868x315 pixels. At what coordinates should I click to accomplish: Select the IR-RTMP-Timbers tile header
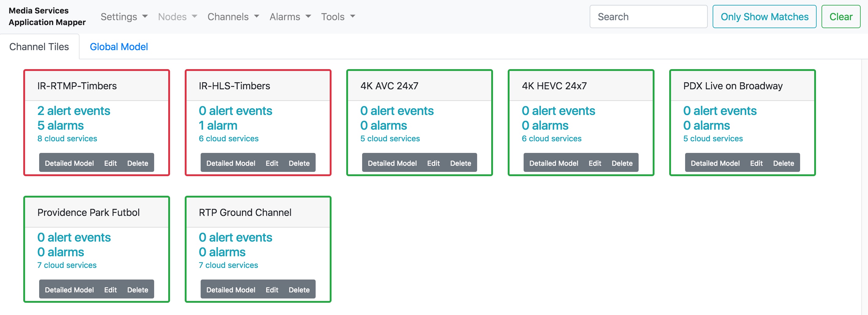point(97,86)
